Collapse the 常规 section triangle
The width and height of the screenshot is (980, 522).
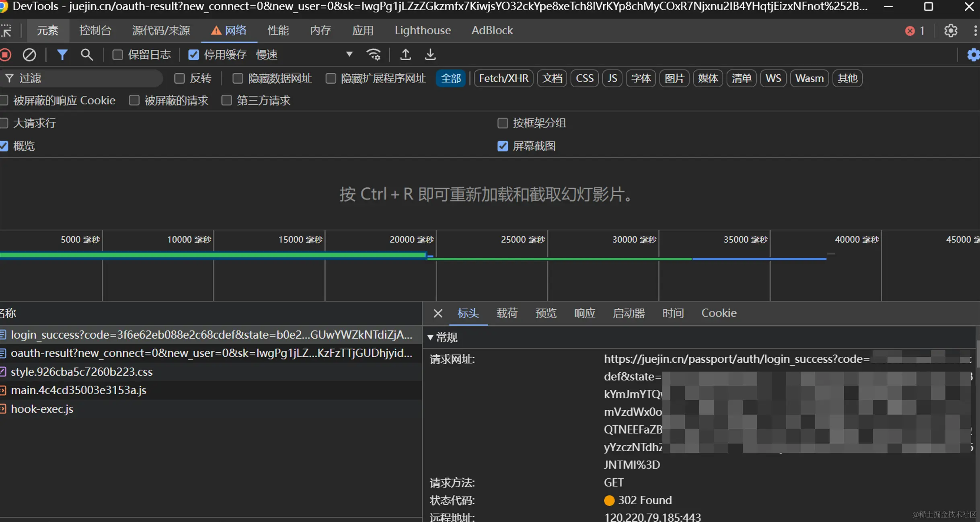(x=430, y=337)
